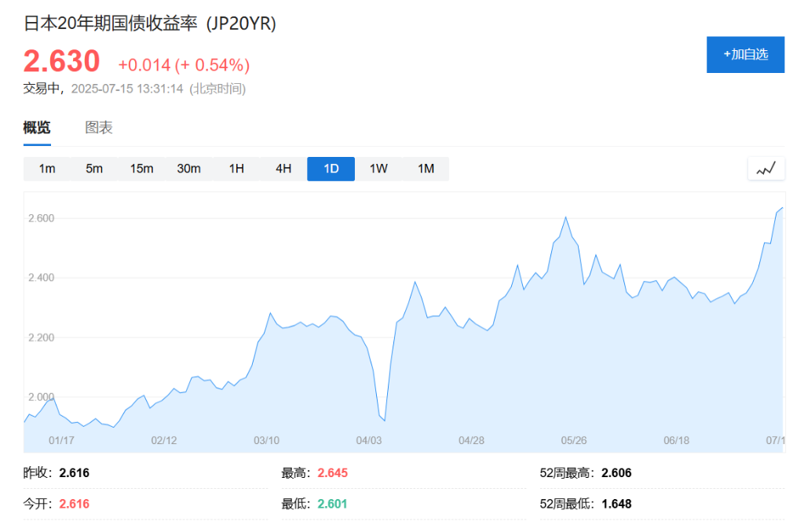Viewport: 804px width, 532px height.
Task: Toggle the active 1D interval
Action: click(x=331, y=168)
